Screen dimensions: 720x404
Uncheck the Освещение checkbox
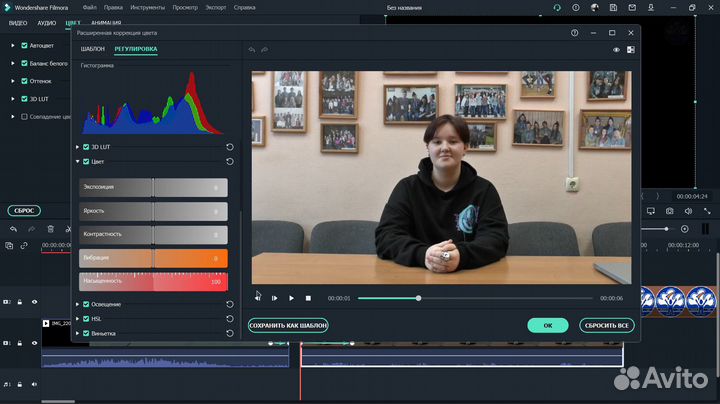point(86,304)
